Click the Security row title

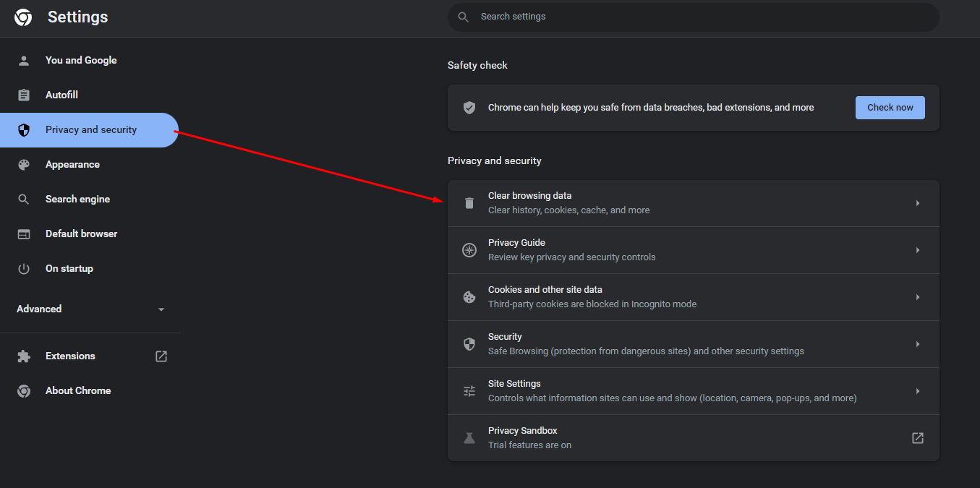(505, 337)
